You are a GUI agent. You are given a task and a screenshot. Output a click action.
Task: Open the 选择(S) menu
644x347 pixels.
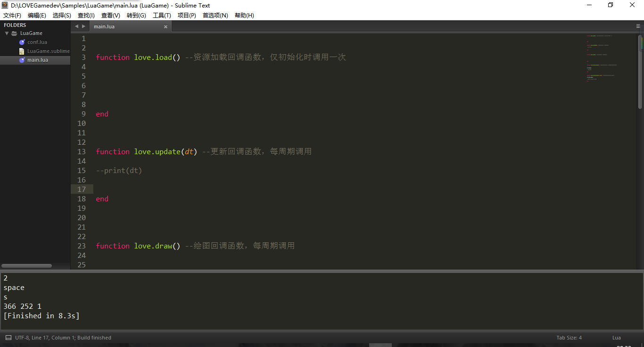pos(62,16)
